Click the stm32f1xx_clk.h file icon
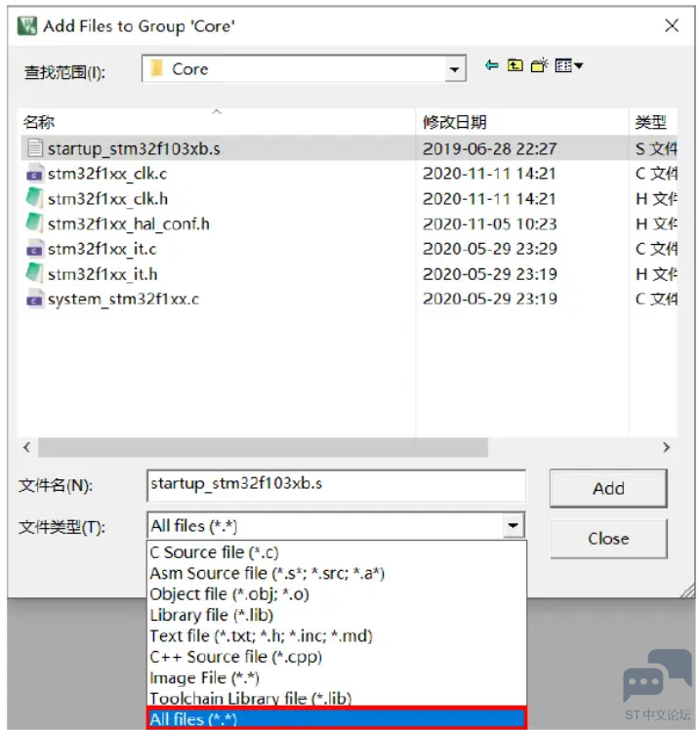The image size is (700, 730). click(35, 198)
